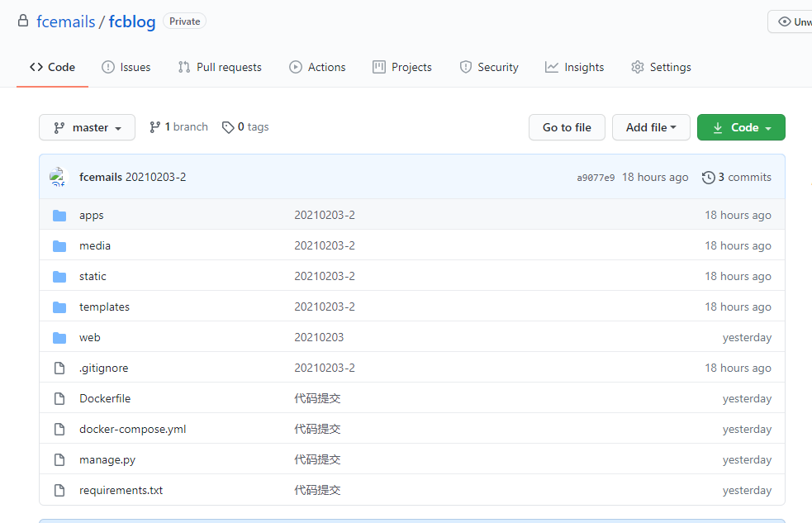Click the manage.py file icon
This screenshot has width=812, height=523.
coord(59,460)
